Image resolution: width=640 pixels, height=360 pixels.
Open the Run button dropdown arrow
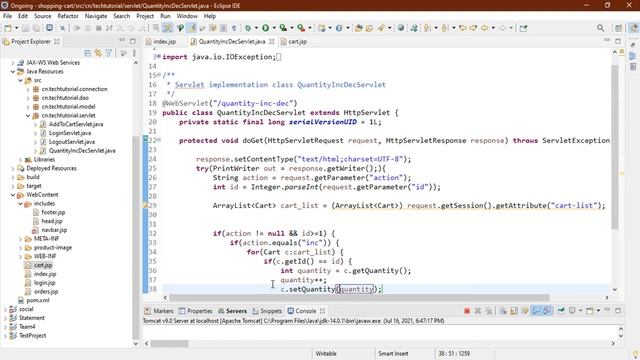[x=274, y=28]
